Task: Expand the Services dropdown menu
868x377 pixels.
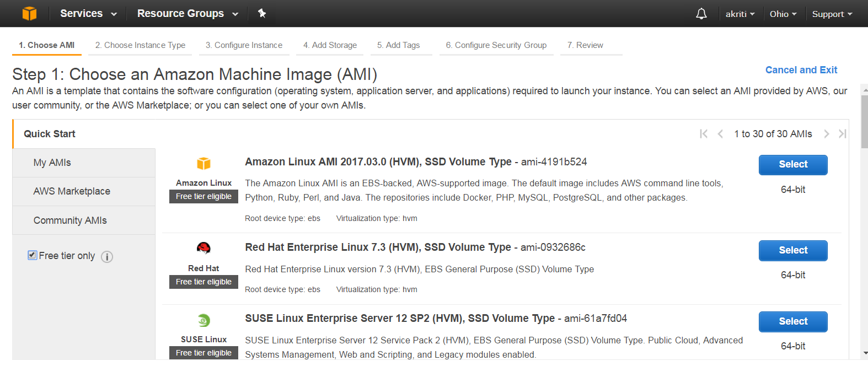Action: tap(88, 13)
